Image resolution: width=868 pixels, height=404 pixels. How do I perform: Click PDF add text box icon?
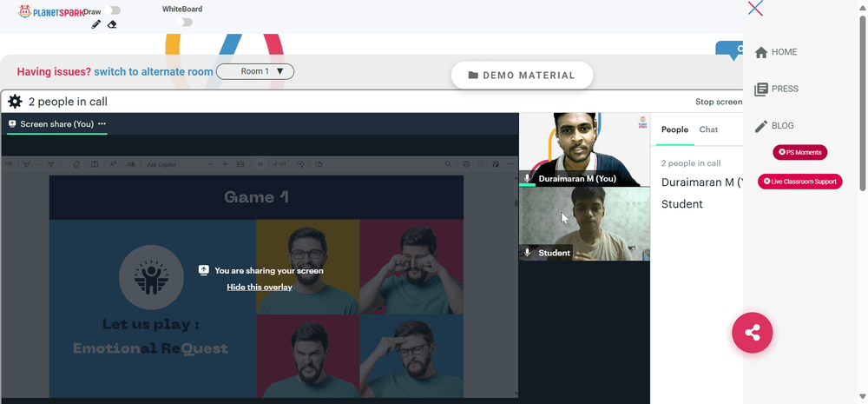pyautogui.click(x=95, y=164)
